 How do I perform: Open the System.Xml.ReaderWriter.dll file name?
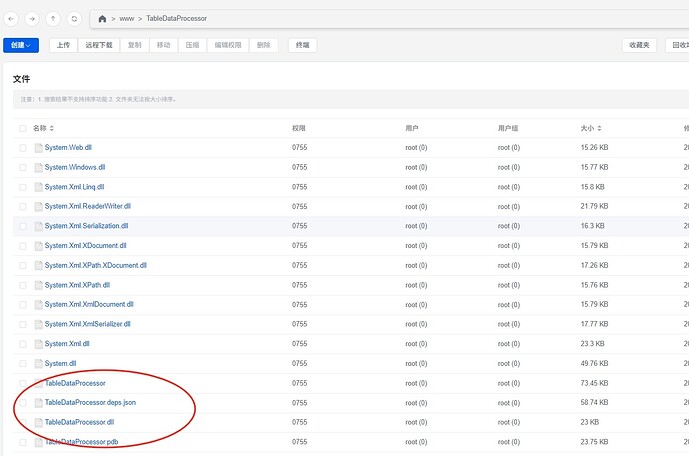pos(88,206)
